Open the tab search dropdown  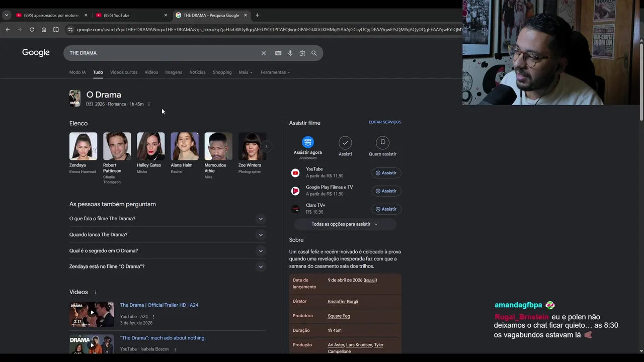7,15
